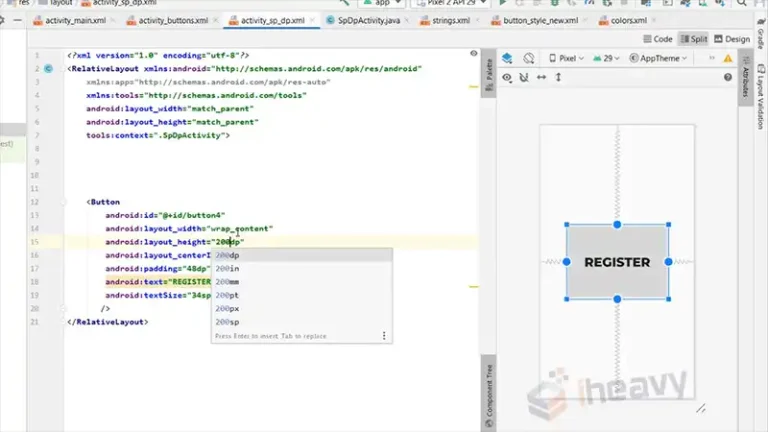Click the build hammer icon
The image size is (768, 432).
344,2
